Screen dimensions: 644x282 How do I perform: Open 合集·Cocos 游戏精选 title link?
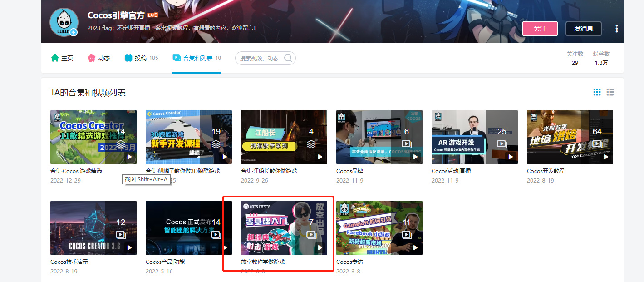76,171
